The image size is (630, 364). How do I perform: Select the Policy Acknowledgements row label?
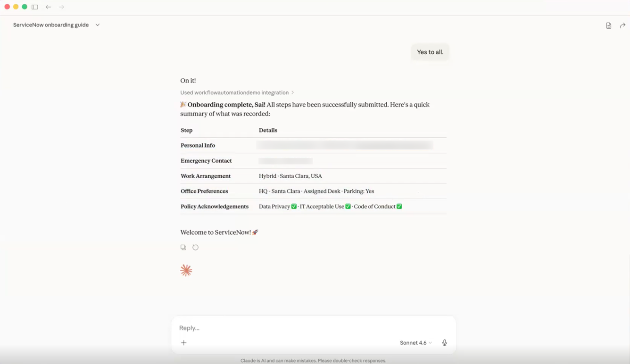tap(215, 207)
